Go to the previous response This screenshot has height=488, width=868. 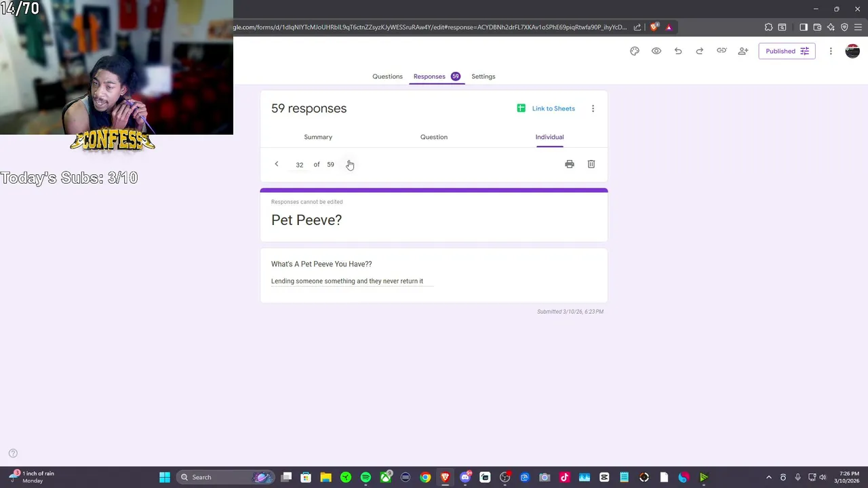[277, 164]
